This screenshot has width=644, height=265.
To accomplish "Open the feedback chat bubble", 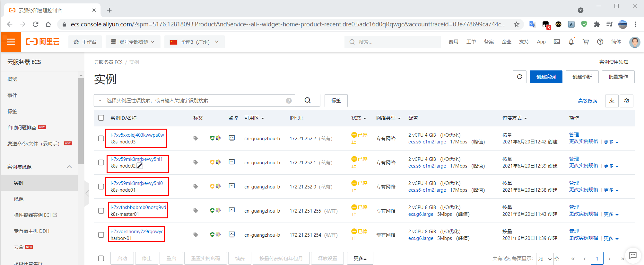I will (x=633, y=255).
